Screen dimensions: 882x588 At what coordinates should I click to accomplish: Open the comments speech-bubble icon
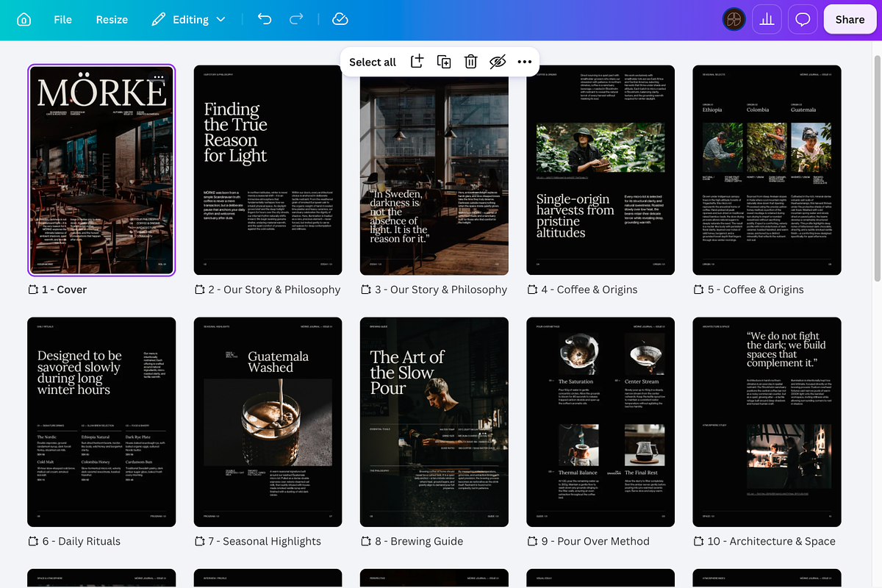click(803, 20)
